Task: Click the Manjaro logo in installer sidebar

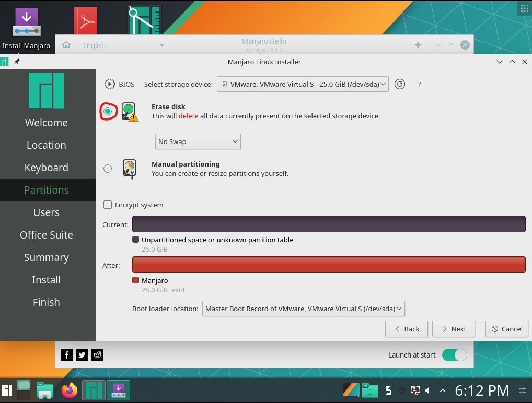Action: (x=47, y=91)
